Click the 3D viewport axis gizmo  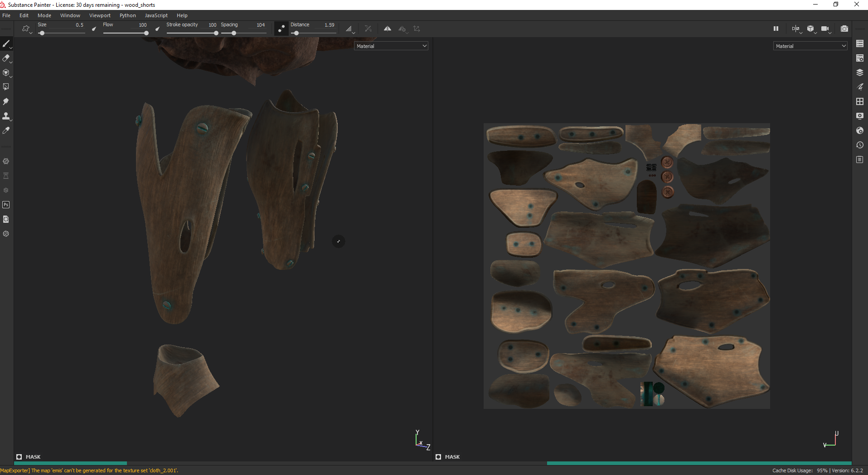422,440
